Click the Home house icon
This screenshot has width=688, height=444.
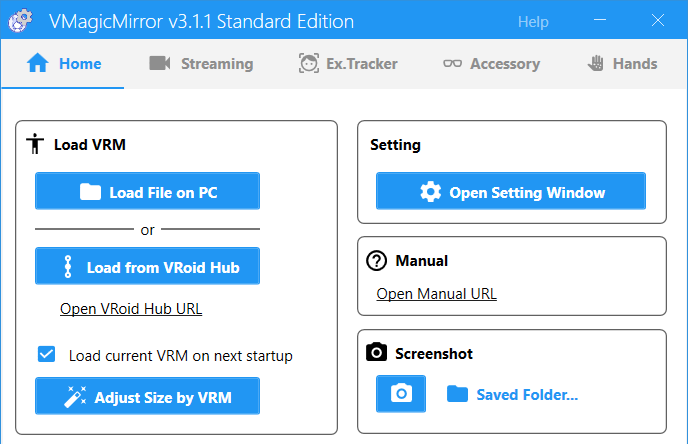click(38, 63)
